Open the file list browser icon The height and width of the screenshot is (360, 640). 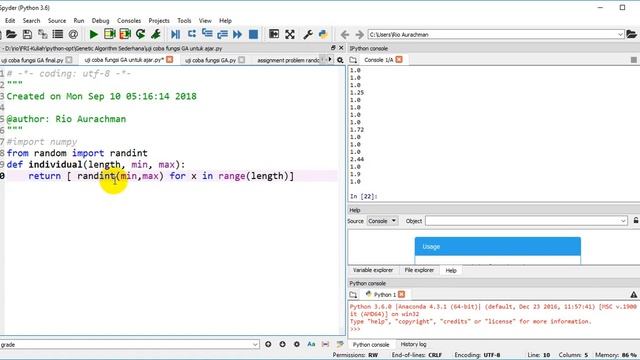tap(58, 34)
